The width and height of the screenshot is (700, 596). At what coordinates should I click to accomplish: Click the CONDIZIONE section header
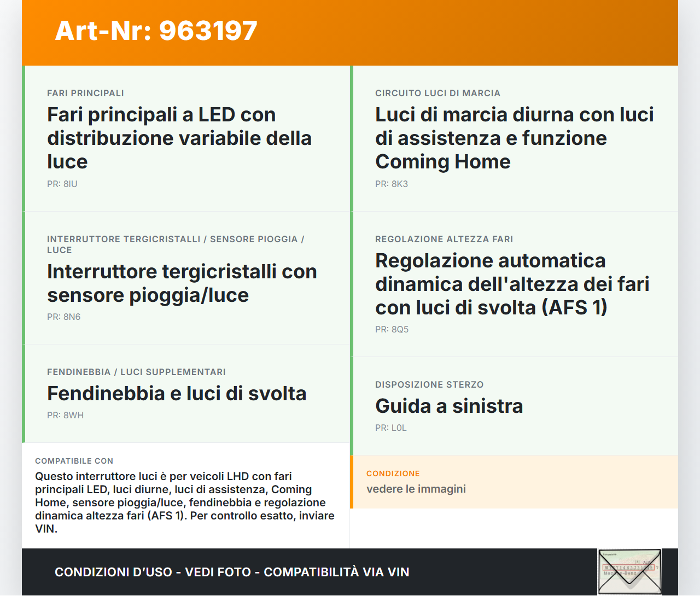[x=393, y=474]
